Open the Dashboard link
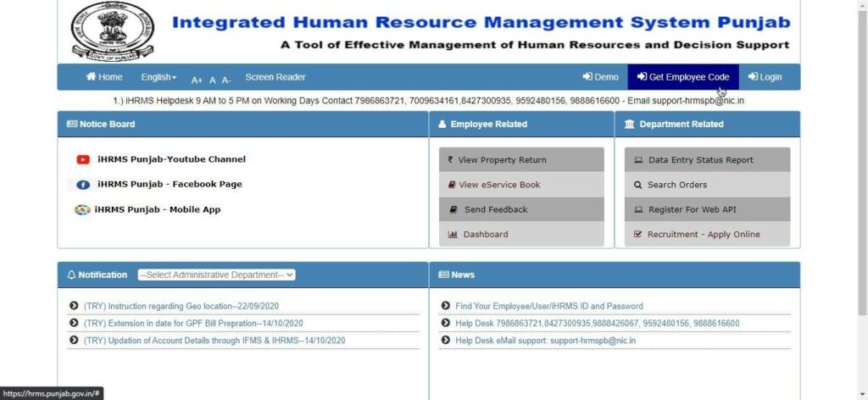Viewport: 868px width, 400px height. [x=521, y=235]
